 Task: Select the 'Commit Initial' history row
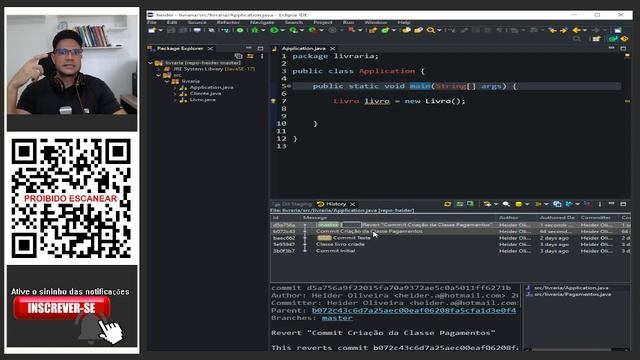click(x=451, y=251)
